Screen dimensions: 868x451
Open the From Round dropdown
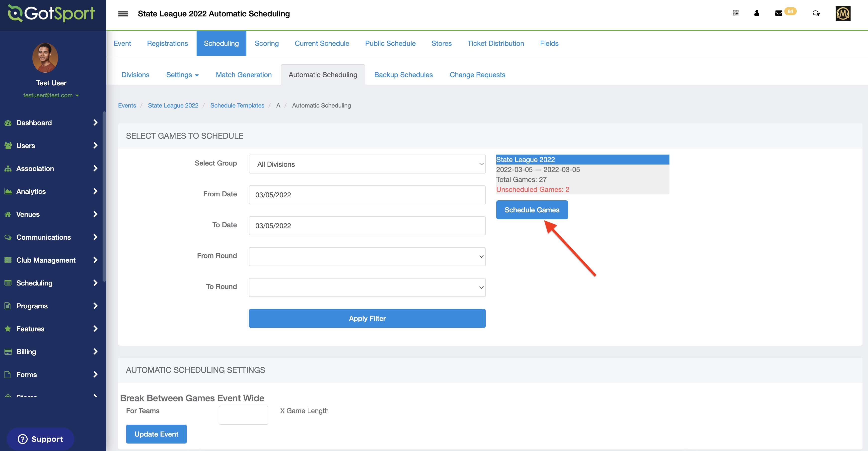click(367, 256)
